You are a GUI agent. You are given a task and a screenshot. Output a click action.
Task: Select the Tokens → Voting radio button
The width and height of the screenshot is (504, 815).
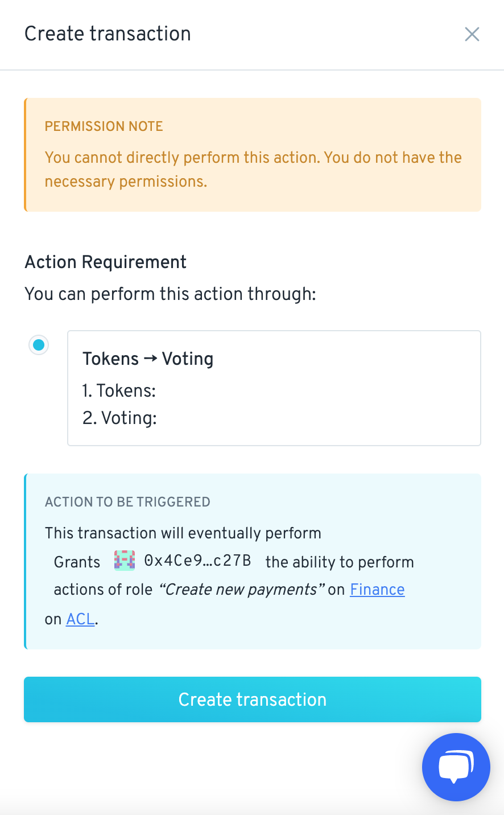click(x=39, y=345)
